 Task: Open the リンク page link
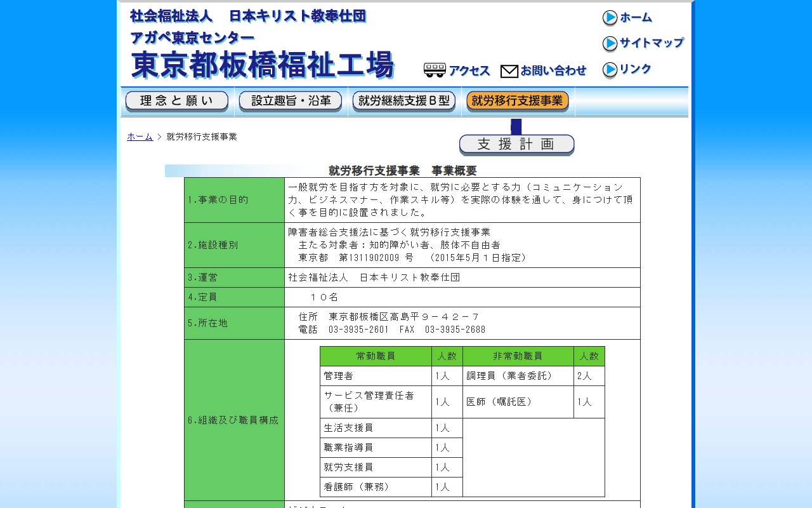pyautogui.click(x=636, y=70)
